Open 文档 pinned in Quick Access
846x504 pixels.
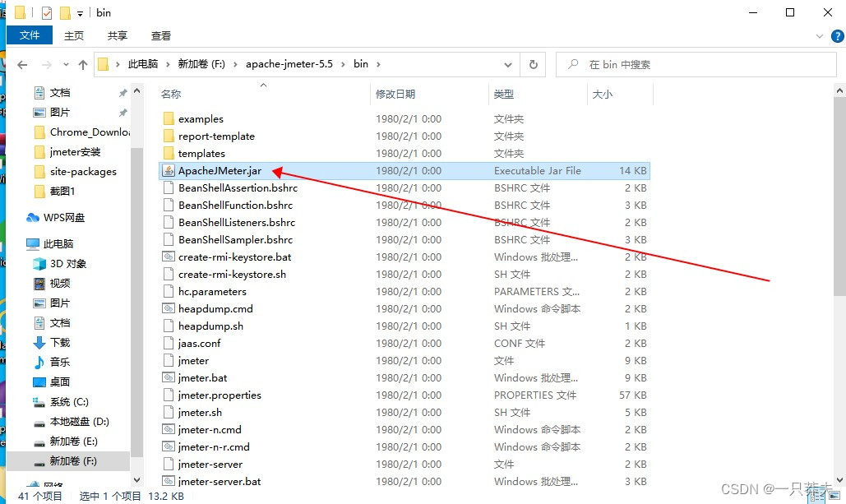(60, 93)
